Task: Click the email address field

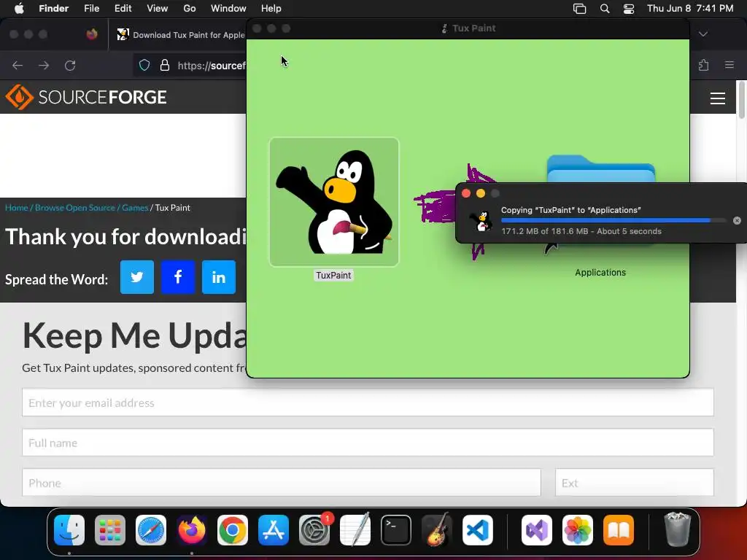Action: click(x=368, y=402)
